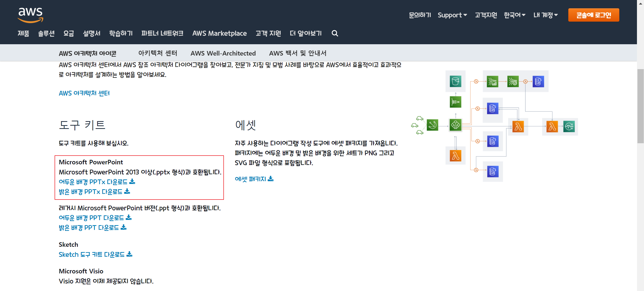The image size is (644, 291).
Task: Select AWS Marketplace in the navigation
Action: point(219,33)
